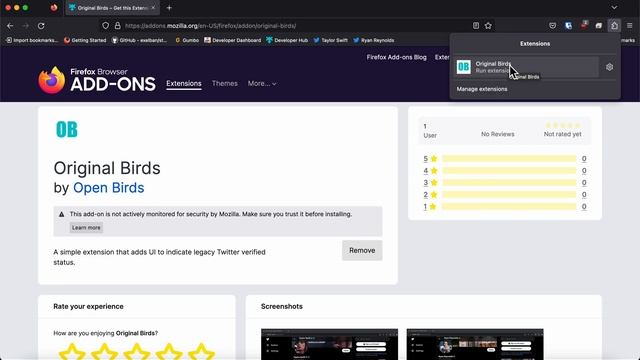Show site security padlock info
This screenshot has height=360, width=640.
pyautogui.click(x=118, y=26)
